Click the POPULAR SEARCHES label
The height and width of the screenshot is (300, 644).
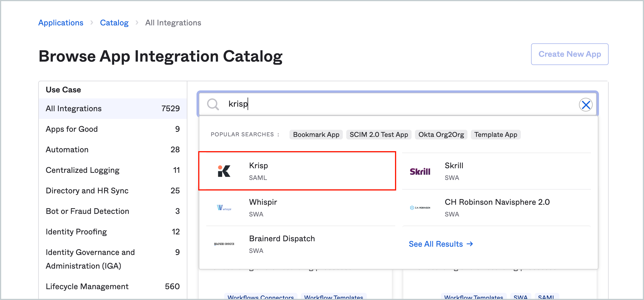click(245, 135)
